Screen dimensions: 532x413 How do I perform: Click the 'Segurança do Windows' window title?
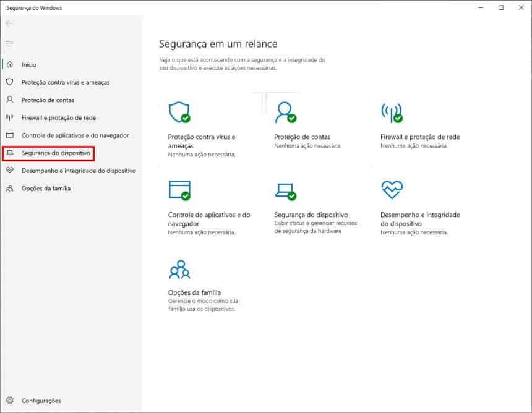tap(34, 8)
